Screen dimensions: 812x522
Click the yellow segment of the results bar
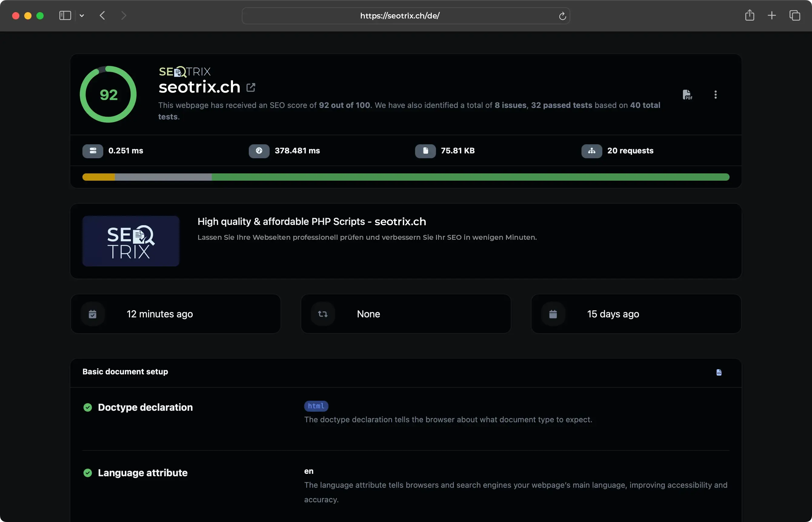[98, 177]
